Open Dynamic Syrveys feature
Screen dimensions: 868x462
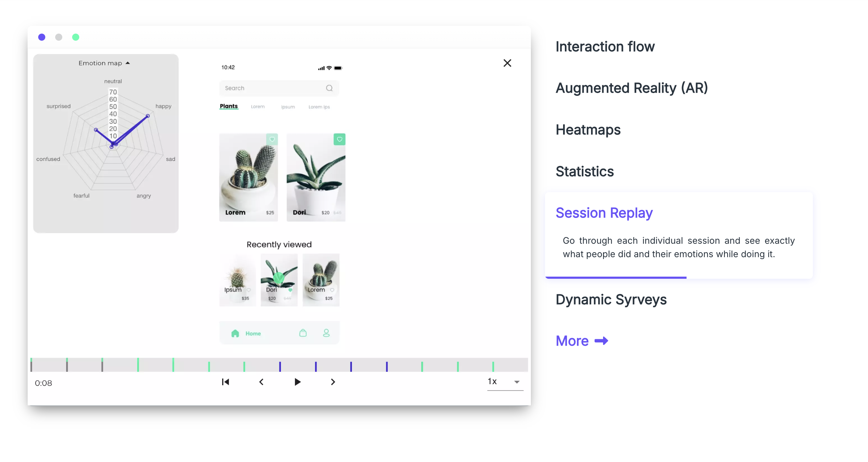pyautogui.click(x=611, y=300)
